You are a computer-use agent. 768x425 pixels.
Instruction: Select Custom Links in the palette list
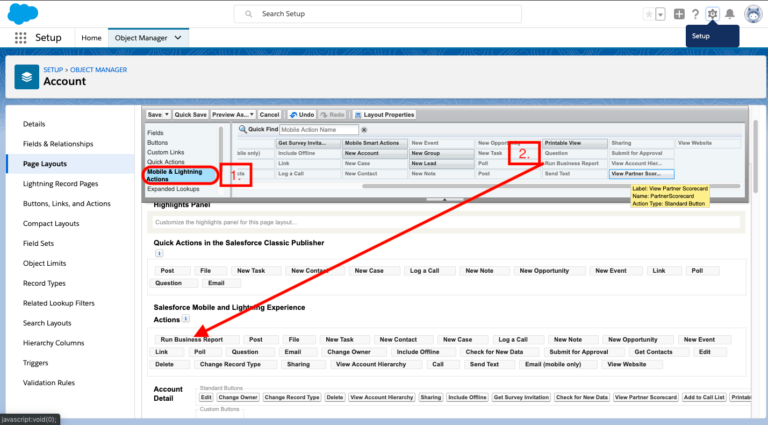pos(166,152)
